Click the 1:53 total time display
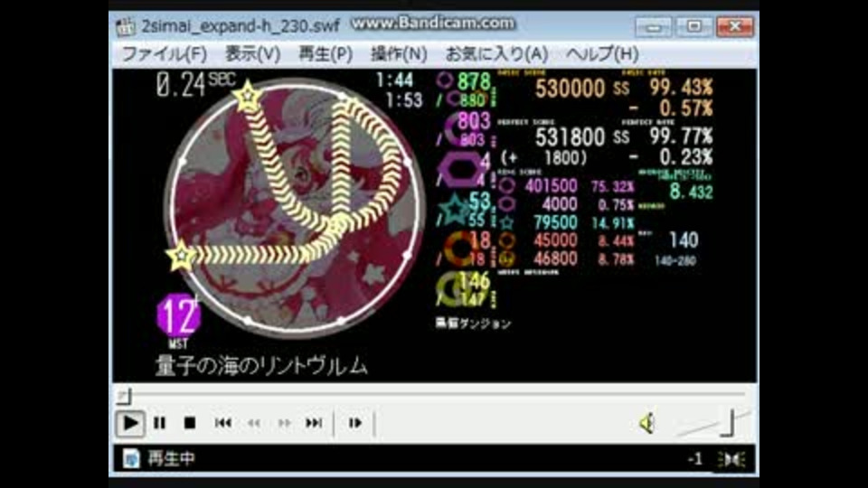This screenshot has width=868, height=488. pyautogui.click(x=404, y=100)
